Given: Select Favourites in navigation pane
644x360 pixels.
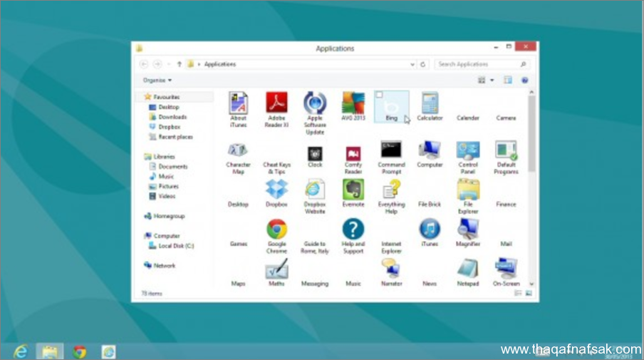Looking at the screenshot, I should pyautogui.click(x=167, y=97).
